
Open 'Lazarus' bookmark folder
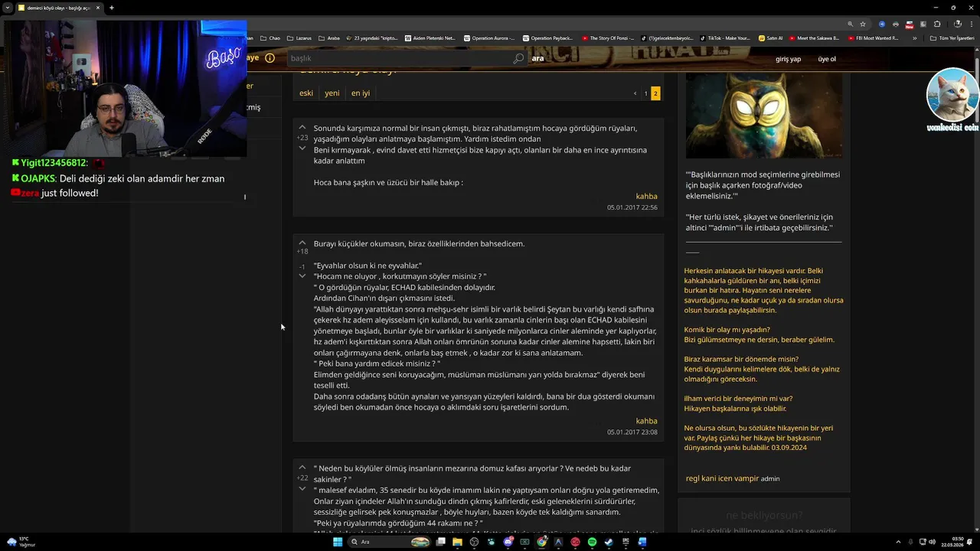coord(300,37)
